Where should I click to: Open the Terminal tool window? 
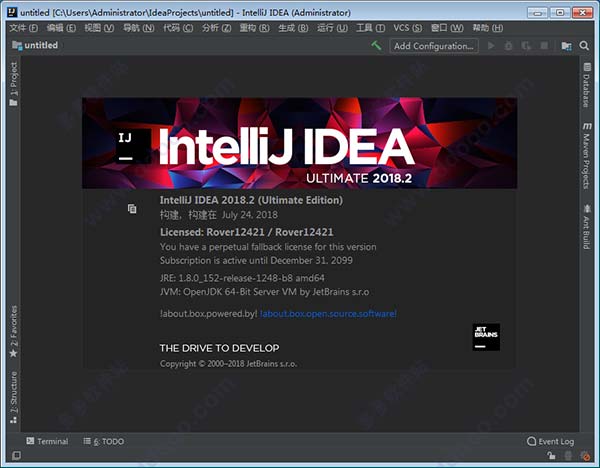(47, 441)
